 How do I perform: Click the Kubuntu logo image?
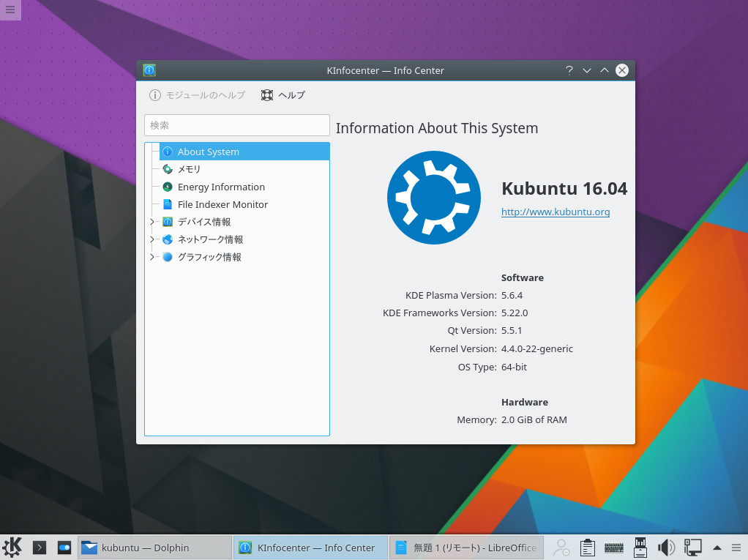click(x=433, y=197)
